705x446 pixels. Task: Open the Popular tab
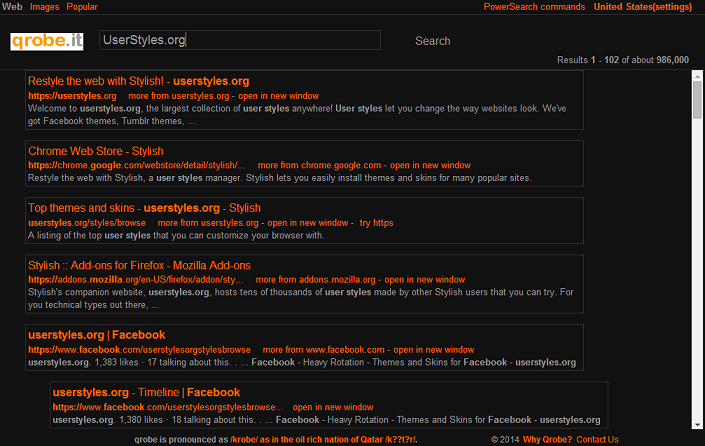tap(82, 7)
